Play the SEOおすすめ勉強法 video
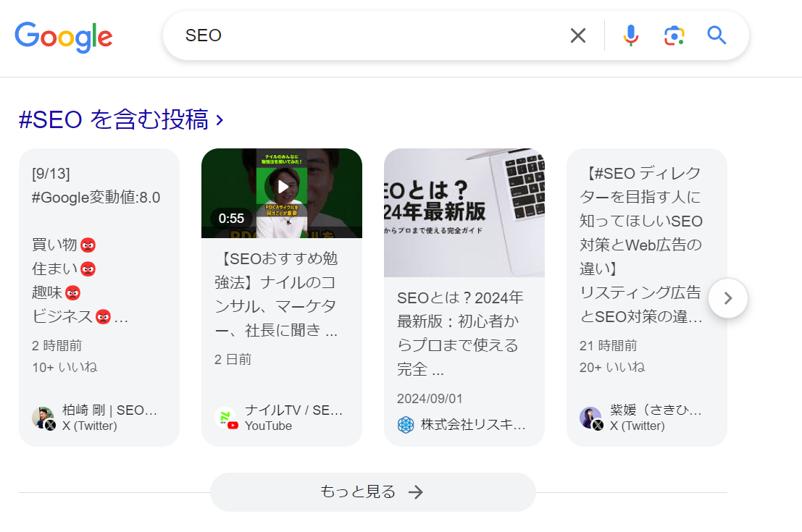Viewport: 802px width, 532px height. pyautogui.click(x=282, y=186)
